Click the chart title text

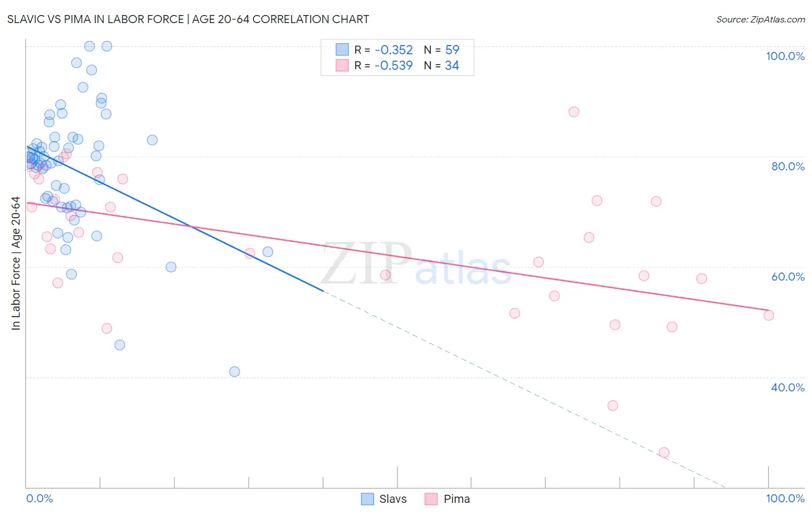pos(188,19)
